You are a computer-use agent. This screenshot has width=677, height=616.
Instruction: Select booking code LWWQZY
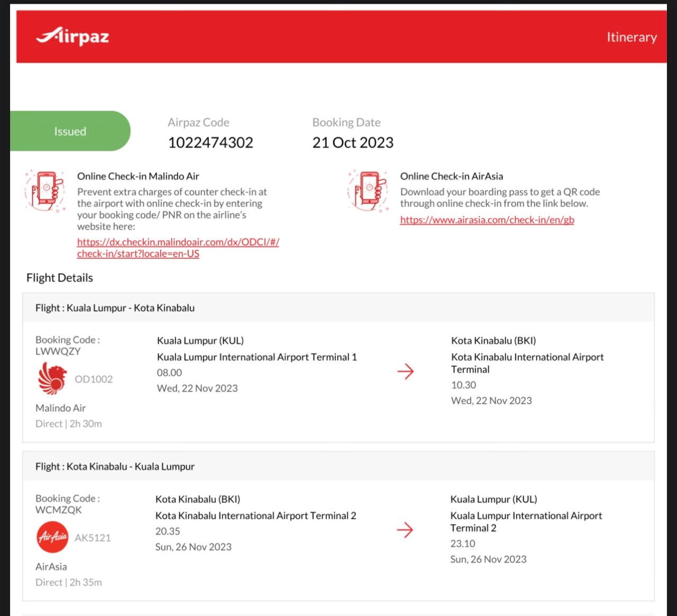58,351
